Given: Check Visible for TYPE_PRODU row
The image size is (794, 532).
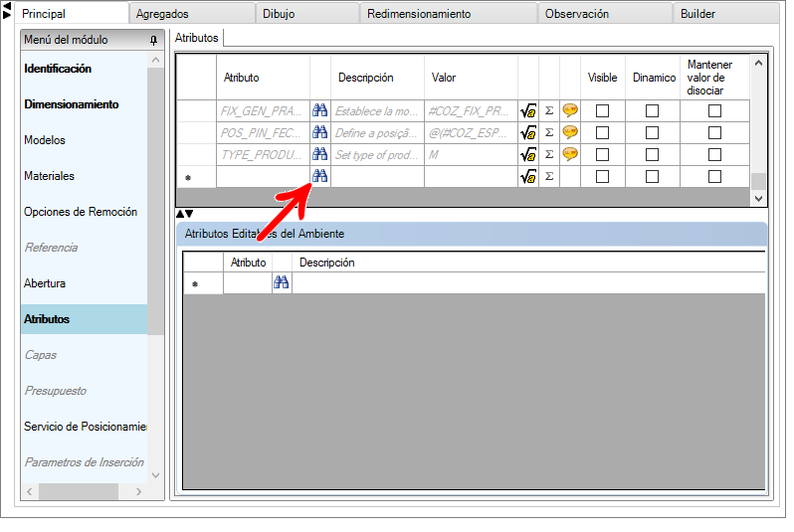Looking at the screenshot, I should [x=603, y=154].
